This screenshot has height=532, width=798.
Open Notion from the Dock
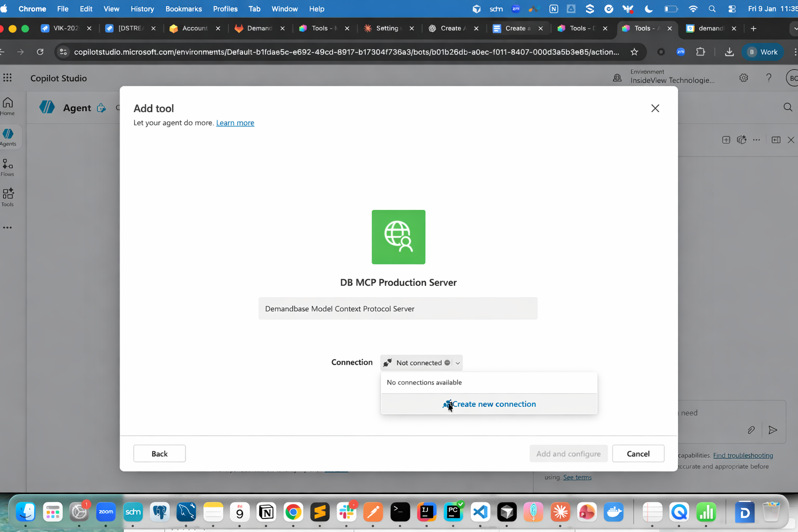coord(267,512)
